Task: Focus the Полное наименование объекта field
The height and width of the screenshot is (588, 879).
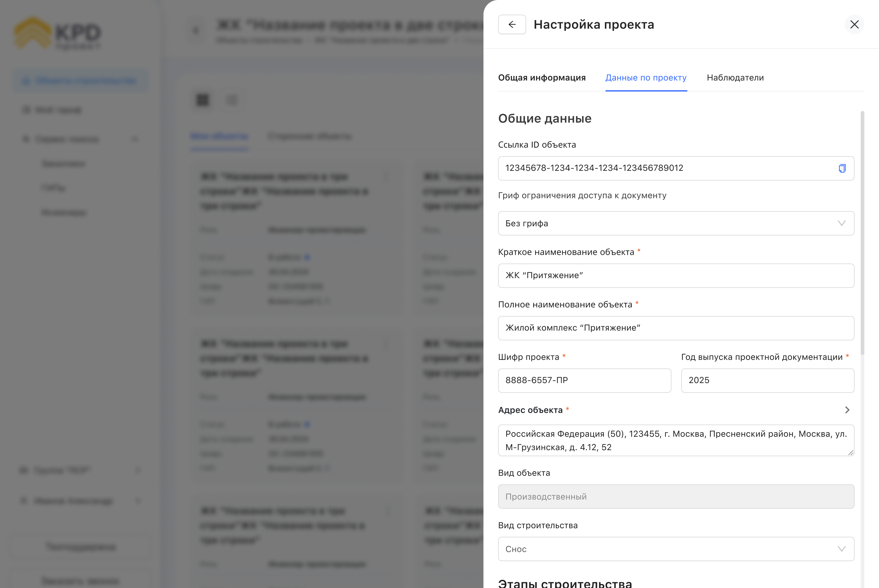Action: tap(676, 328)
